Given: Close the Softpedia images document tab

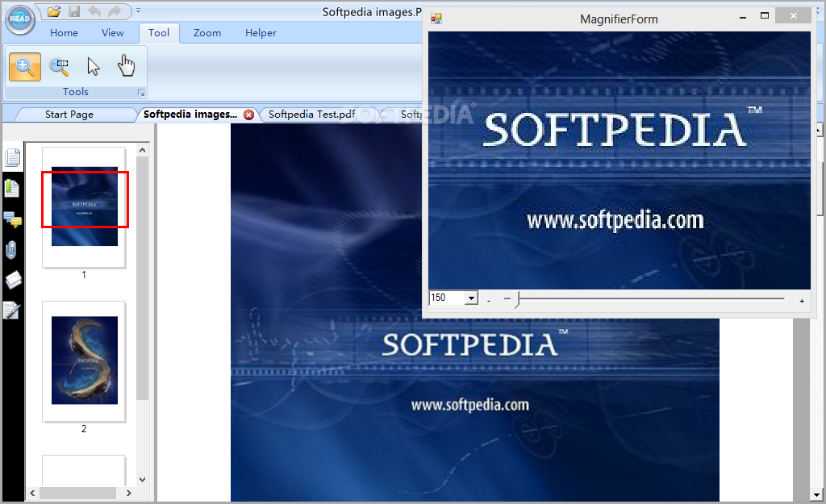Looking at the screenshot, I should tap(248, 115).
